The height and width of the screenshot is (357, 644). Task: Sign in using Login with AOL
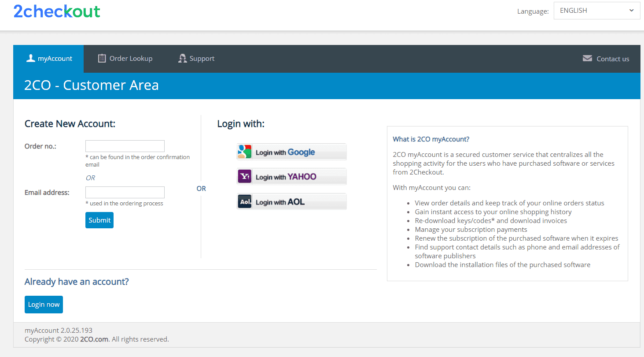coord(291,201)
